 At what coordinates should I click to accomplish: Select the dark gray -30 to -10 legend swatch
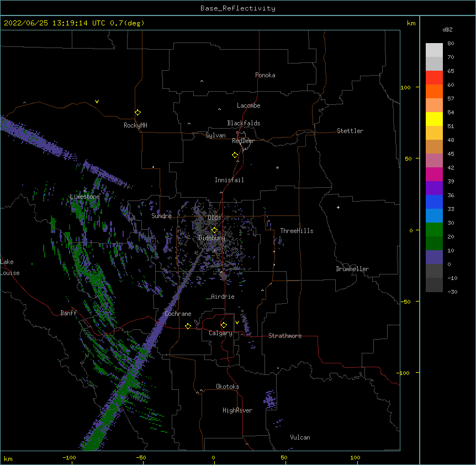pyautogui.click(x=434, y=285)
